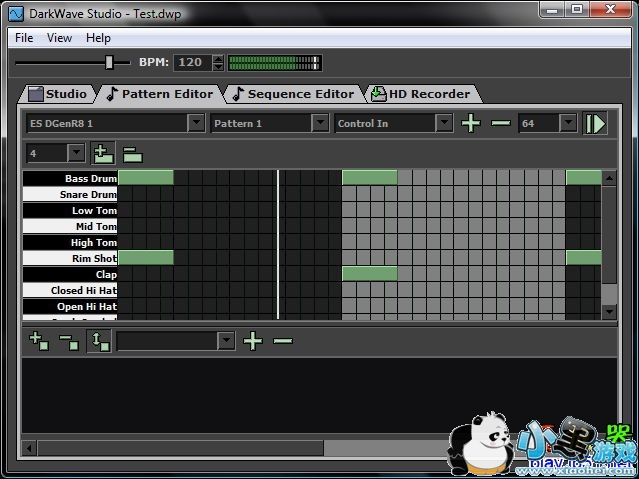639x479 pixels.
Task: Open the Help menu
Action: (98, 38)
